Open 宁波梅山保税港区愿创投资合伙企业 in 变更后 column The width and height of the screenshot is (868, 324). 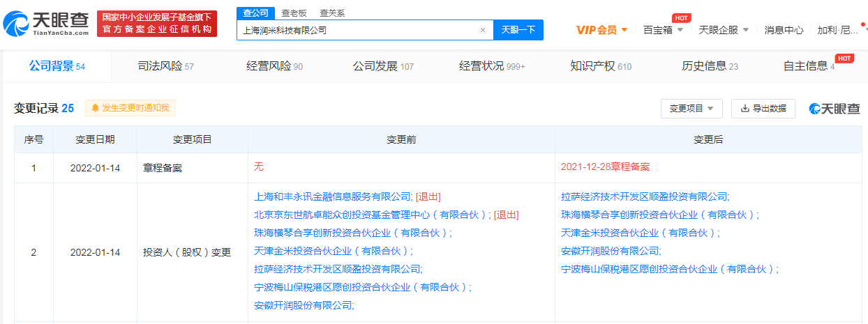point(668,269)
